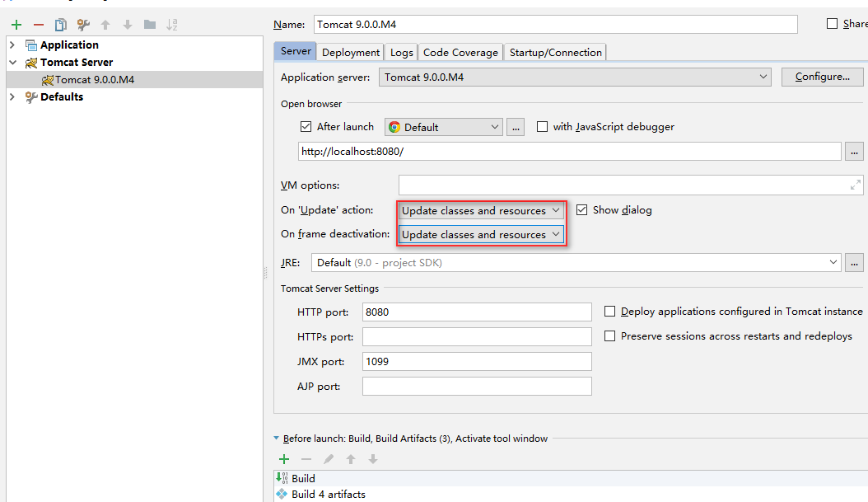Screen dimensions: 868x502
Task: Select Tomcat 9.0.0.M4 in configuration tree
Action: (x=134, y=80)
